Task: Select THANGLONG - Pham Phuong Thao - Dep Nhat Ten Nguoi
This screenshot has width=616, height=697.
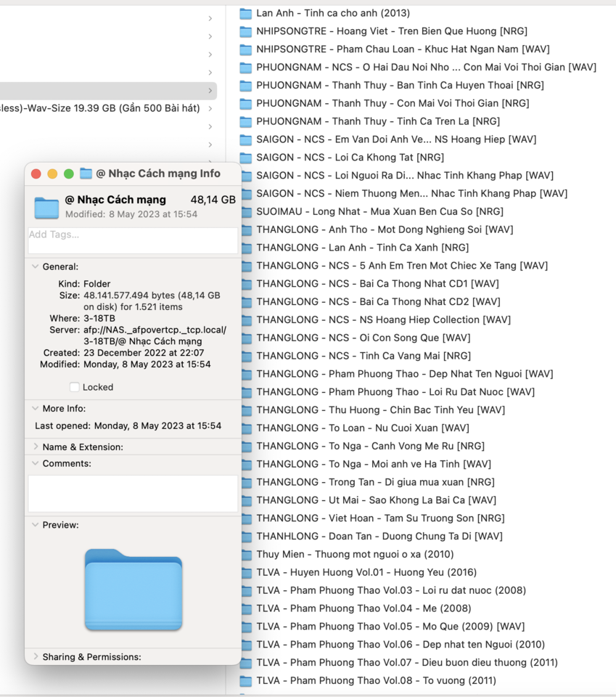Action: coord(405,374)
